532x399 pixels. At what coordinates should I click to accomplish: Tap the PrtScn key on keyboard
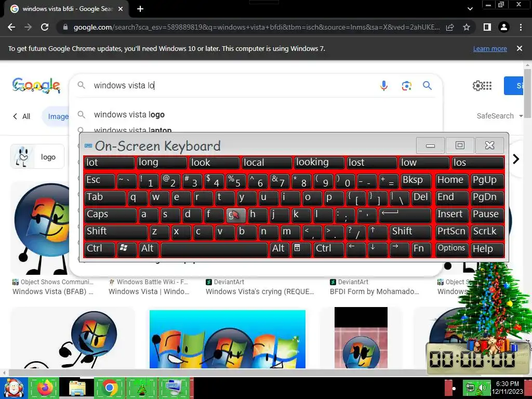pos(452,232)
